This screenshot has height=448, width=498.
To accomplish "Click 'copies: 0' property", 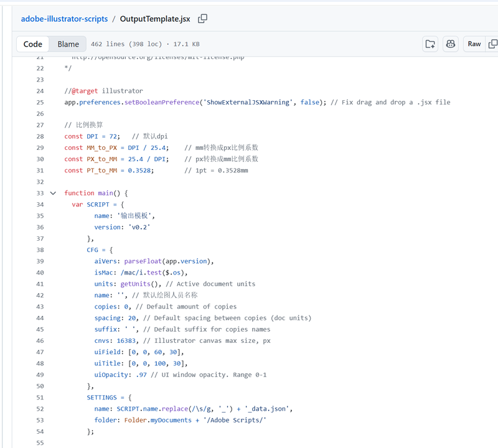I will [x=113, y=307].
